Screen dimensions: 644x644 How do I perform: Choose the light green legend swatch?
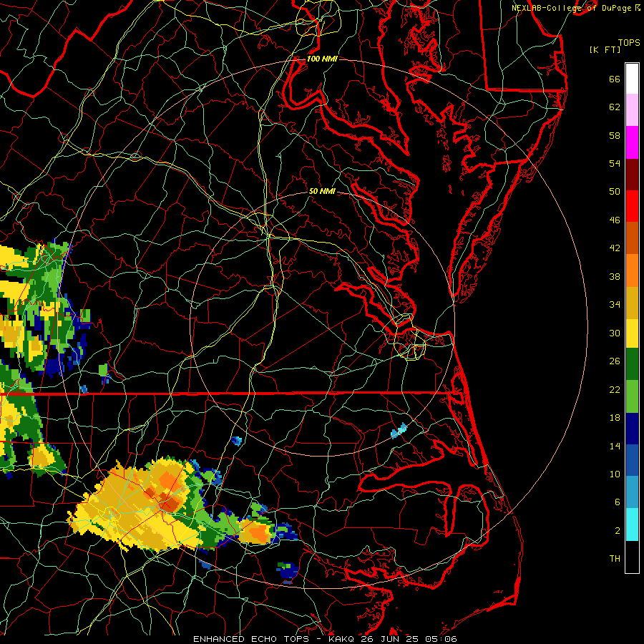(632, 396)
